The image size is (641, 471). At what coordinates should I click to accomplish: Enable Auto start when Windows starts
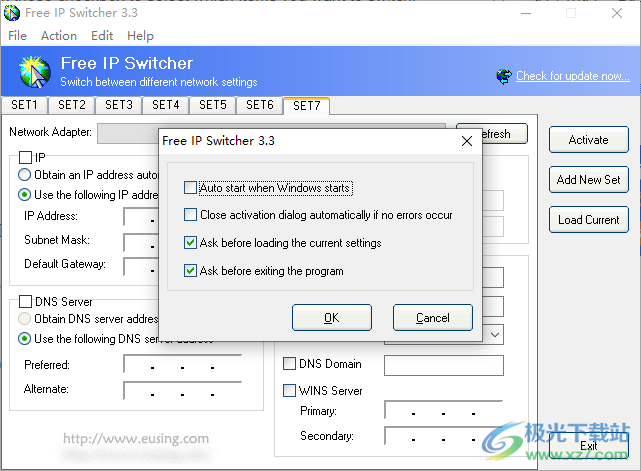[x=191, y=188]
